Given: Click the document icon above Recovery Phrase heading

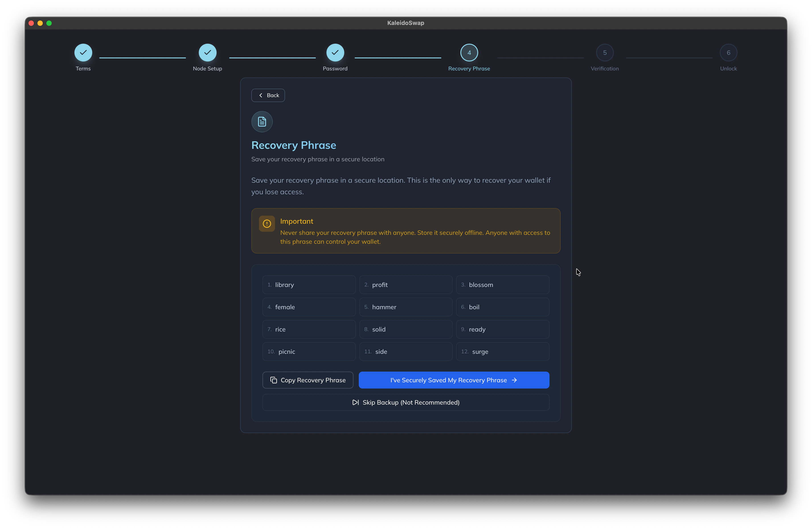Looking at the screenshot, I should (x=262, y=122).
